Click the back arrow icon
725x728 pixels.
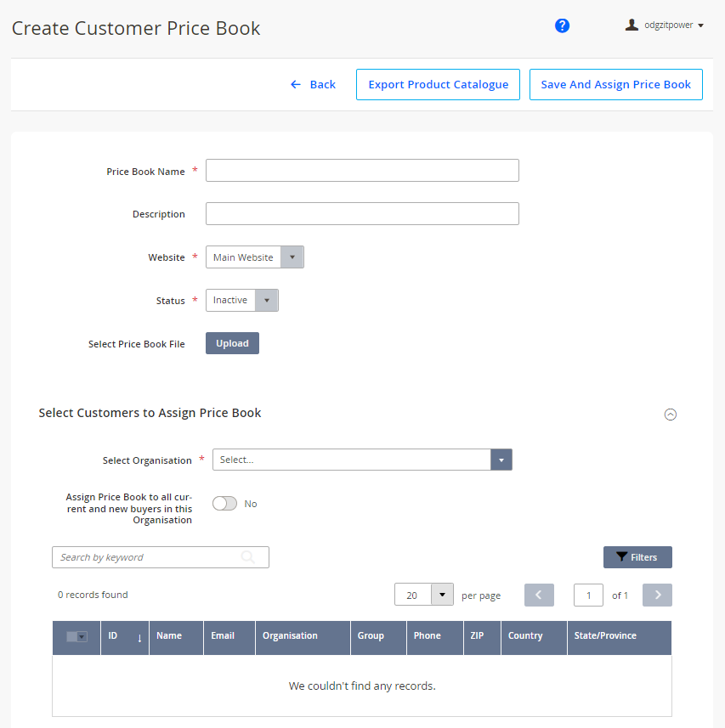point(296,84)
